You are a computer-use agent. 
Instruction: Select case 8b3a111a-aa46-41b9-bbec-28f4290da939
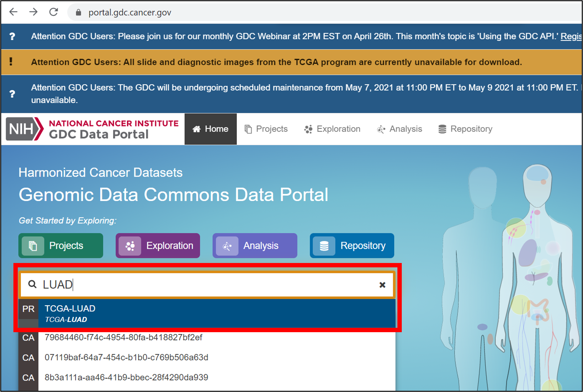pos(126,377)
